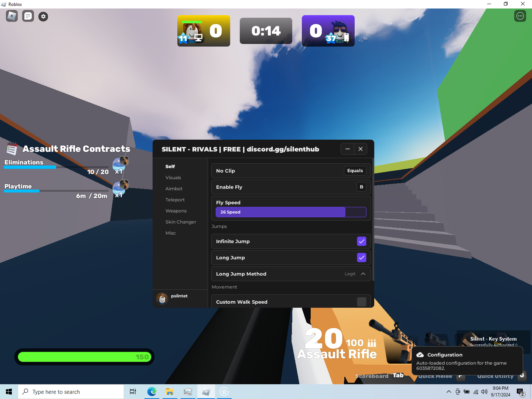The image size is (532, 399).
Task: Open the Aimbot tab
Action: pyautogui.click(x=174, y=189)
